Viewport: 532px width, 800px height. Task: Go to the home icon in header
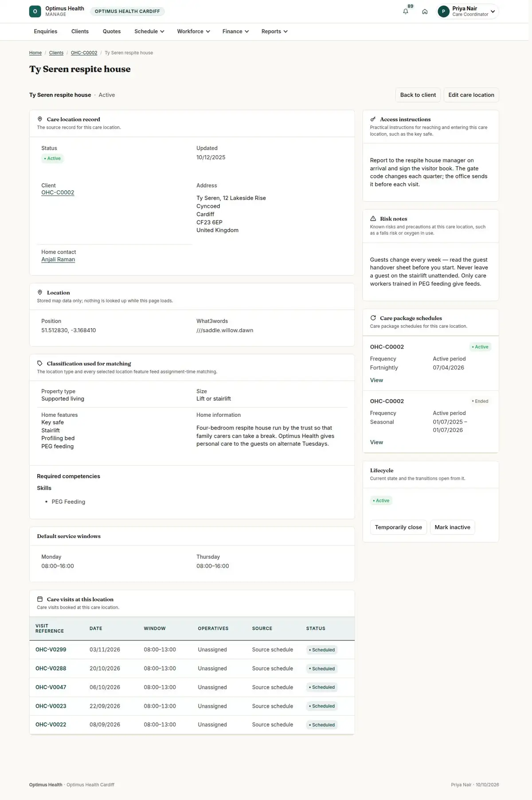point(425,12)
